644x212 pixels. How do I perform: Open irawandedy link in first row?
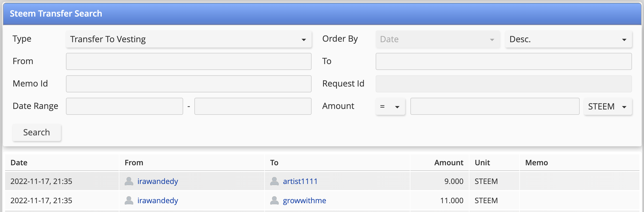click(158, 181)
